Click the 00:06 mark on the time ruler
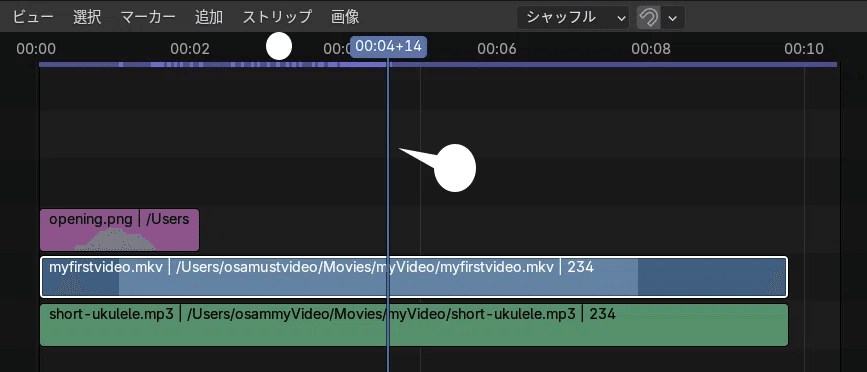The width and height of the screenshot is (867, 372). pos(497,49)
